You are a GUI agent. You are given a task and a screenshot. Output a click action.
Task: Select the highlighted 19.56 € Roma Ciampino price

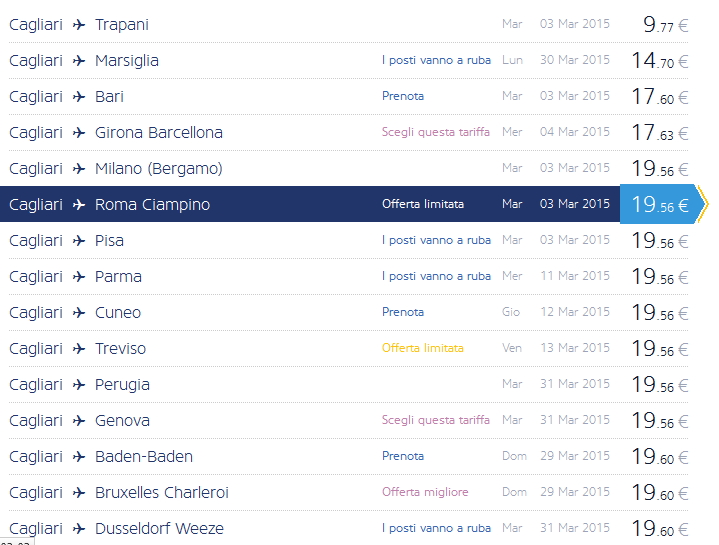coord(659,205)
